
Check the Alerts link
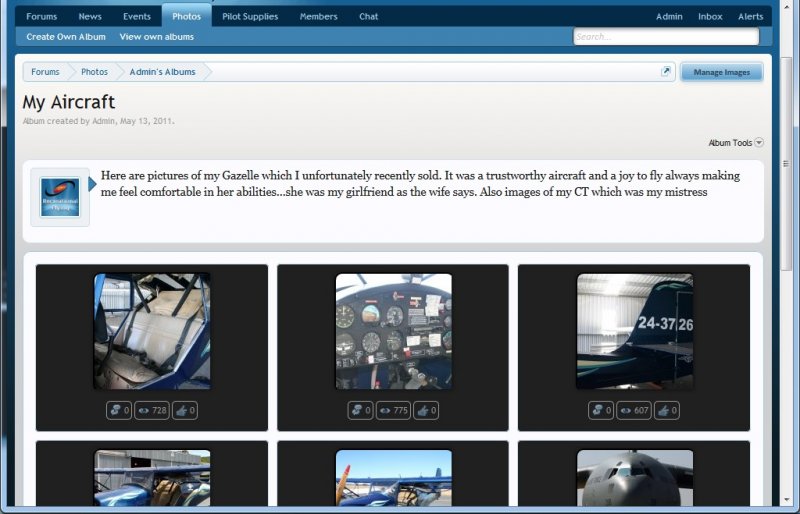tap(751, 16)
